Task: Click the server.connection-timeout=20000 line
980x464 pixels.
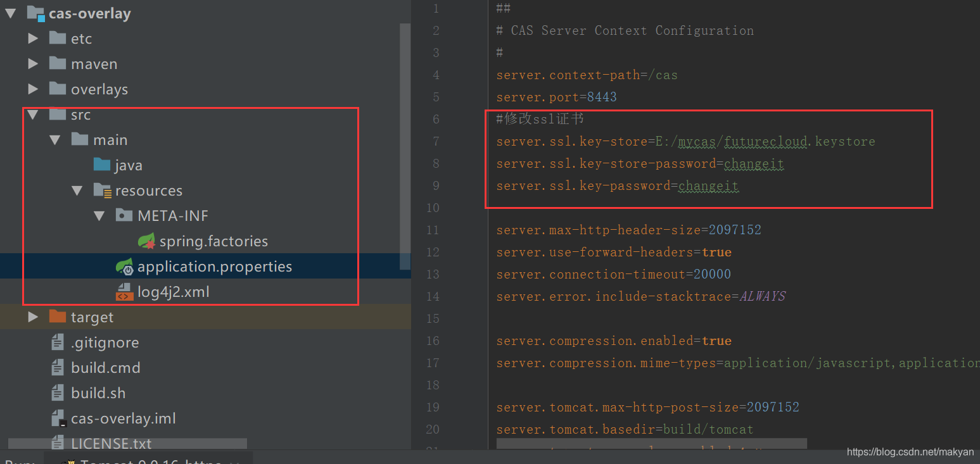Action: tap(614, 274)
